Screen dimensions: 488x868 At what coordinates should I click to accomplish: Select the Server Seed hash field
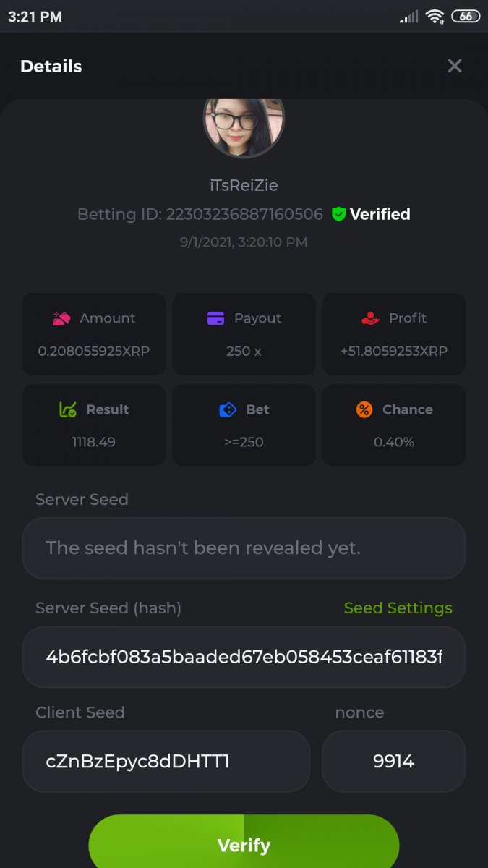[x=244, y=657]
